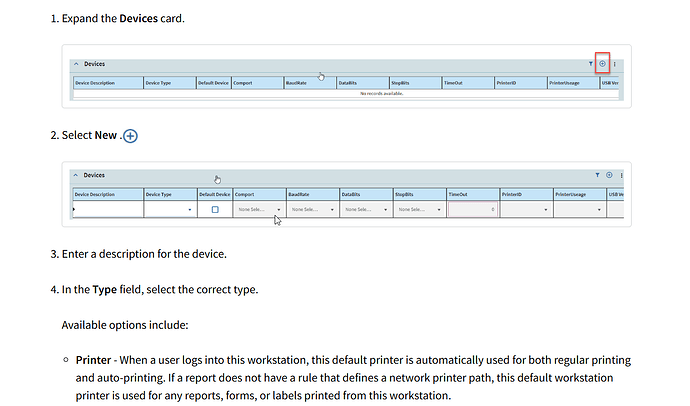The height and width of the screenshot is (406, 690).
Task: Click the StopBits header above the new row
Action: click(420, 194)
